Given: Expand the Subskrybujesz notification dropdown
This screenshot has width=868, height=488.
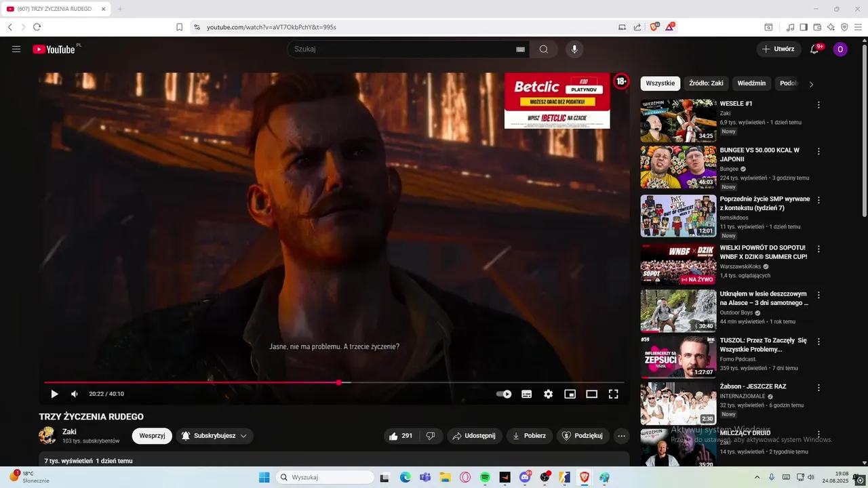Looking at the screenshot, I should (x=214, y=436).
